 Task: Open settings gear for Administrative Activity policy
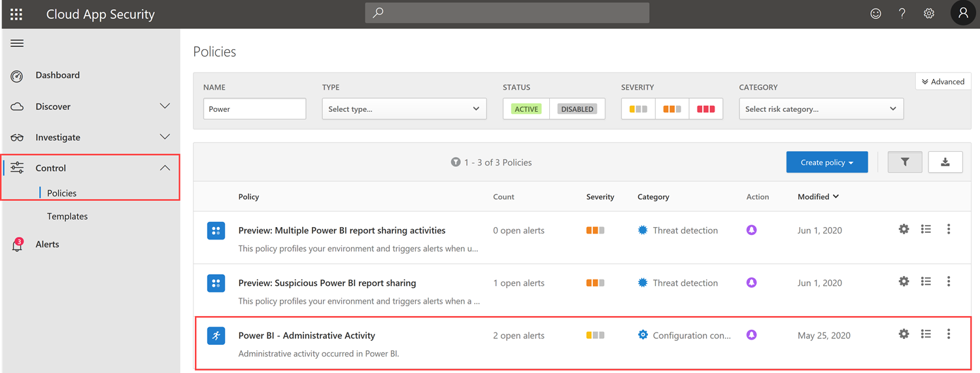(x=904, y=334)
